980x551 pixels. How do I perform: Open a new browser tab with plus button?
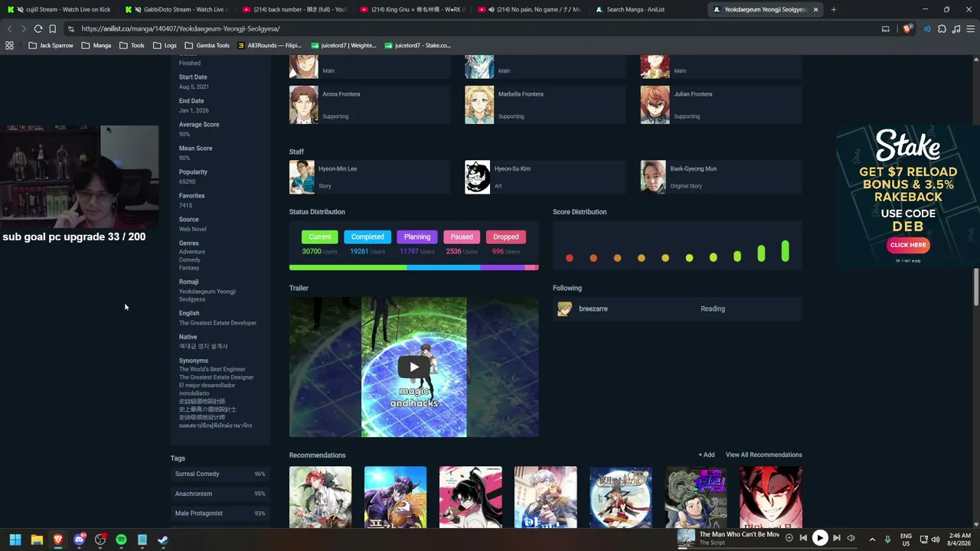click(833, 10)
